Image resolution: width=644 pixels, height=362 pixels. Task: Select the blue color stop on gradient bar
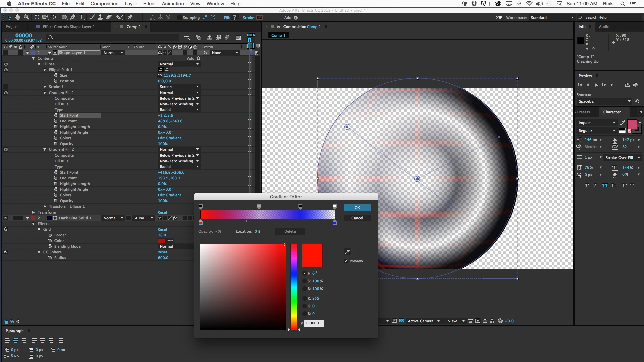[x=334, y=223]
